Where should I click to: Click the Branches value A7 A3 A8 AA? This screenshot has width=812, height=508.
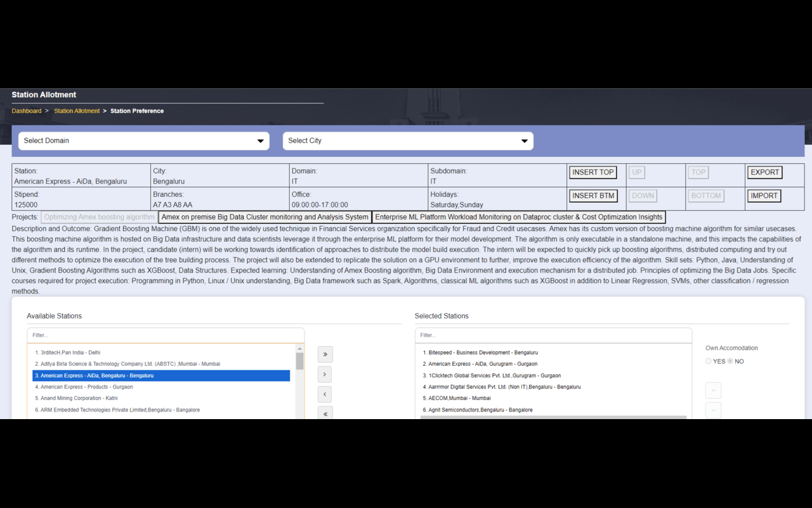pos(173,205)
